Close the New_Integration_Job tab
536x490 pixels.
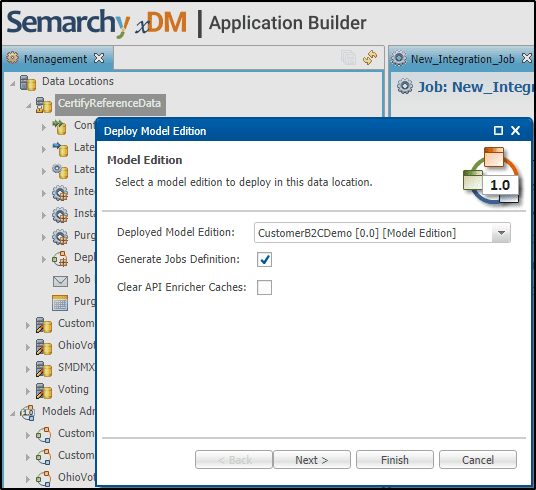click(x=527, y=58)
